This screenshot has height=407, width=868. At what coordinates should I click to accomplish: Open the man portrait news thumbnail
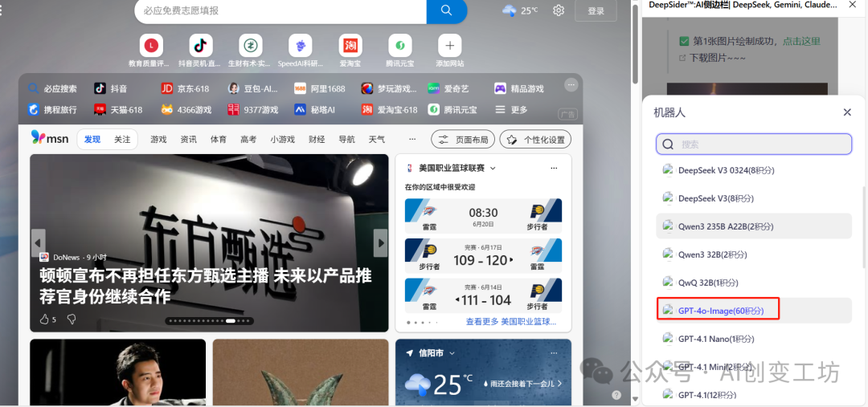coord(117,372)
